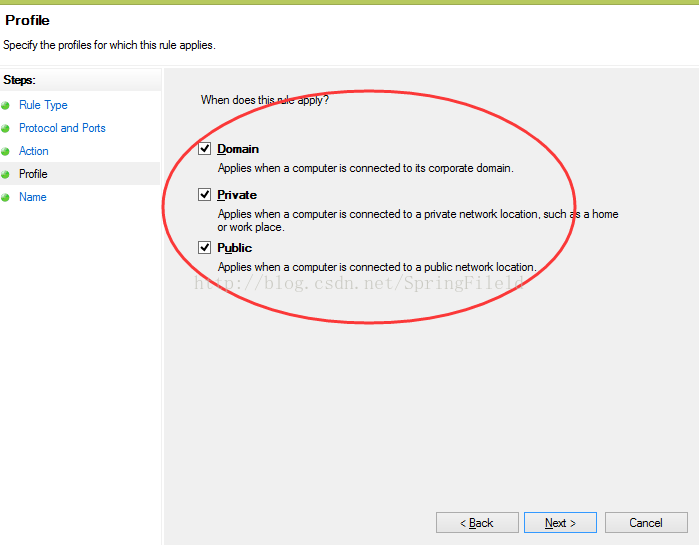Toggle the Private profile checkbox
Screen dimensions: 699x545
205,194
